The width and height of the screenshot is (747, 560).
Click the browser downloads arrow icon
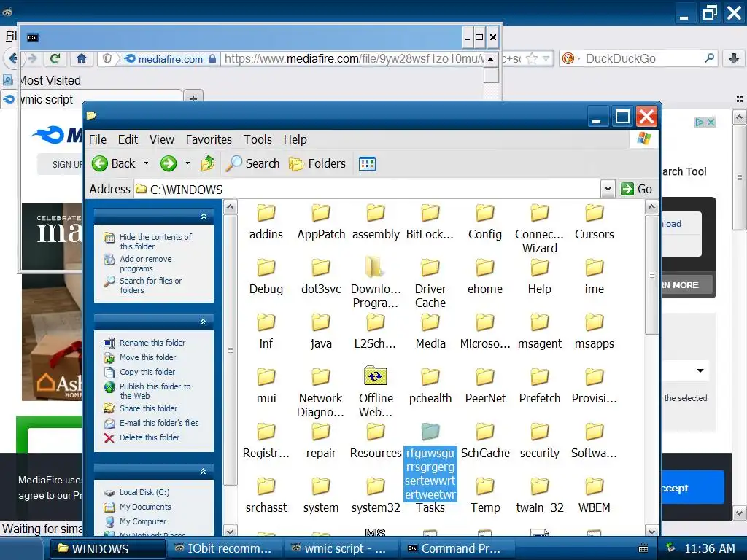click(734, 58)
